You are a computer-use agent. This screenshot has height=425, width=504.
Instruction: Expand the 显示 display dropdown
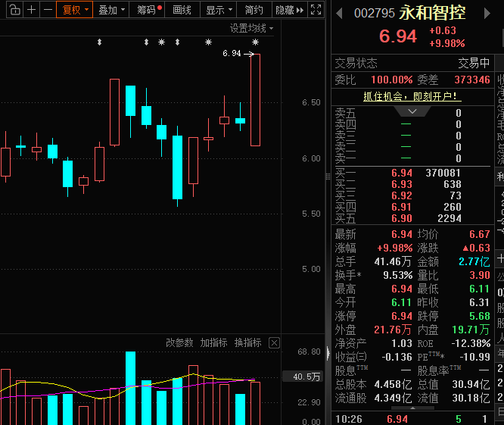[218, 10]
